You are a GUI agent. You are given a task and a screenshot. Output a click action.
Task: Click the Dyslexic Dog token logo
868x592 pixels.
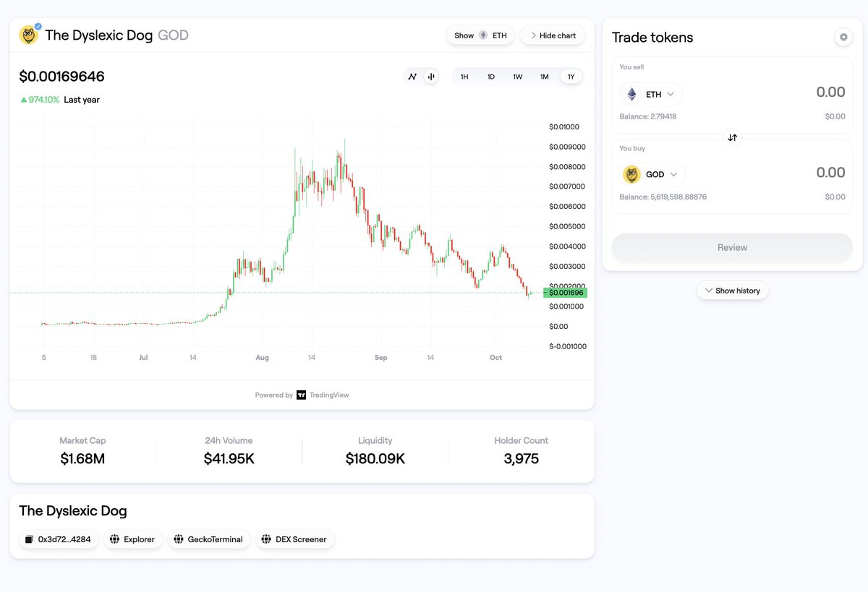pos(29,35)
